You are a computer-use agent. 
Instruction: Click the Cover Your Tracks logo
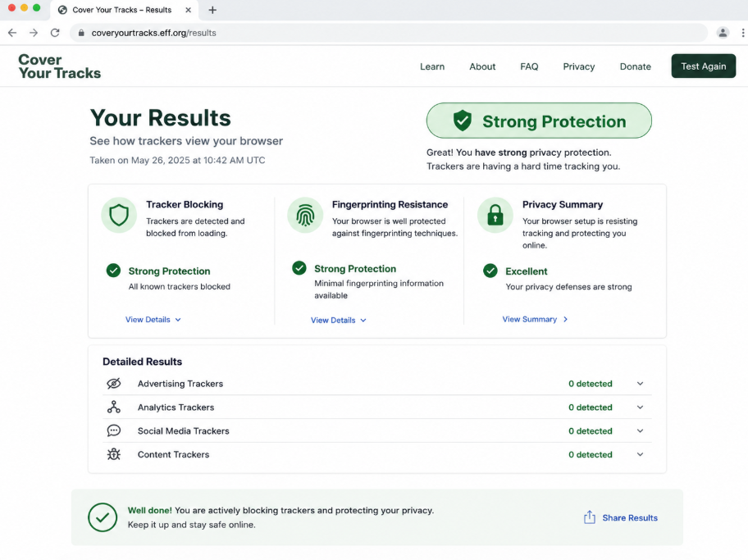coord(60,66)
